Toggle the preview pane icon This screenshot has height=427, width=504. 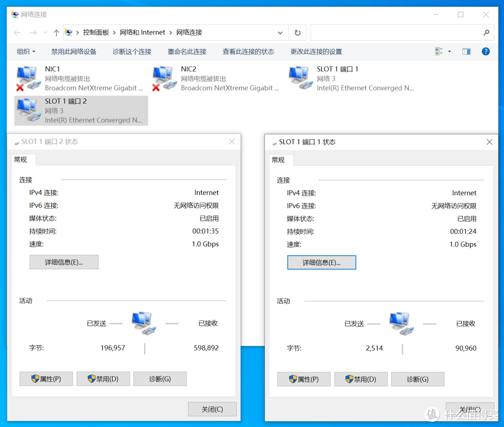pos(466,51)
